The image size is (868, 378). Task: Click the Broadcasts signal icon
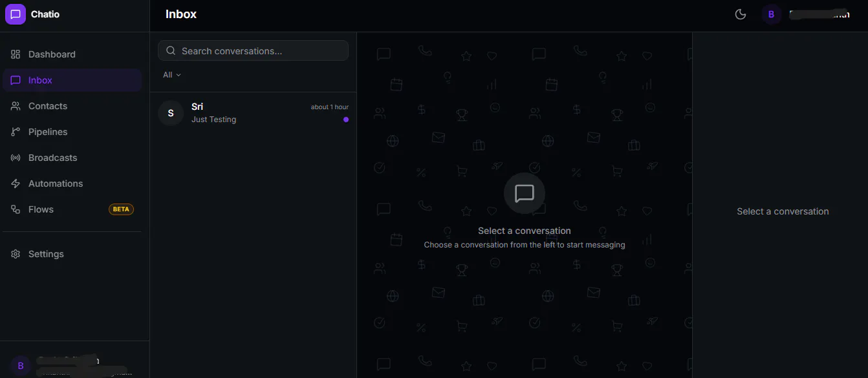coord(16,158)
